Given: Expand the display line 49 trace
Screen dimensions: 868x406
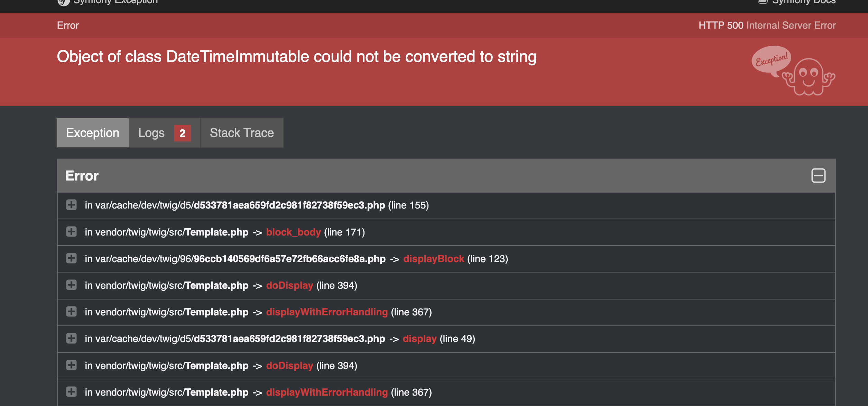Looking at the screenshot, I should (72, 338).
